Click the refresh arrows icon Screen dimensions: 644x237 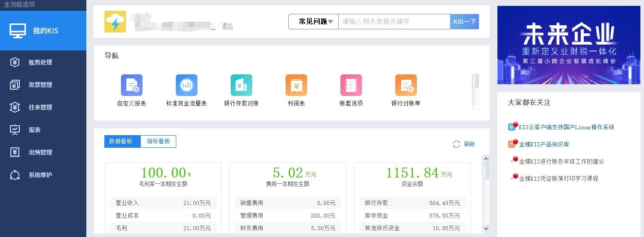coord(456,144)
